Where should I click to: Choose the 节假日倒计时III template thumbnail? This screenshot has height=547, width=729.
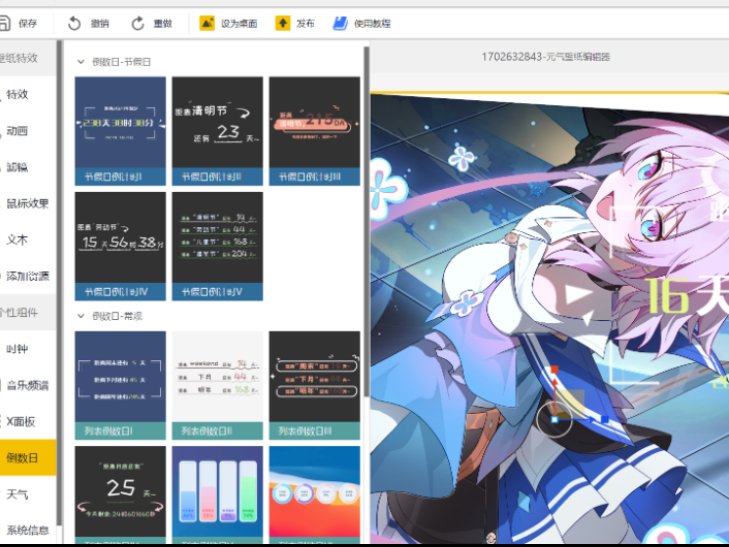click(314, 131)
